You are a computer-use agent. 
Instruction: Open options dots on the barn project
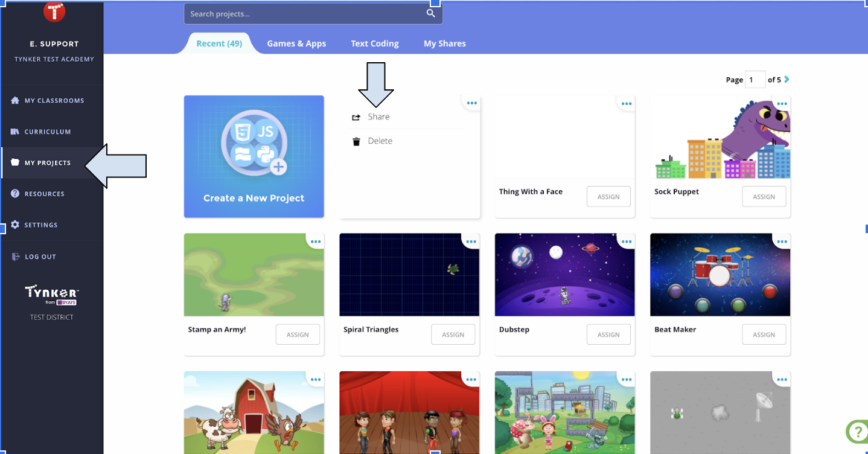316,380
